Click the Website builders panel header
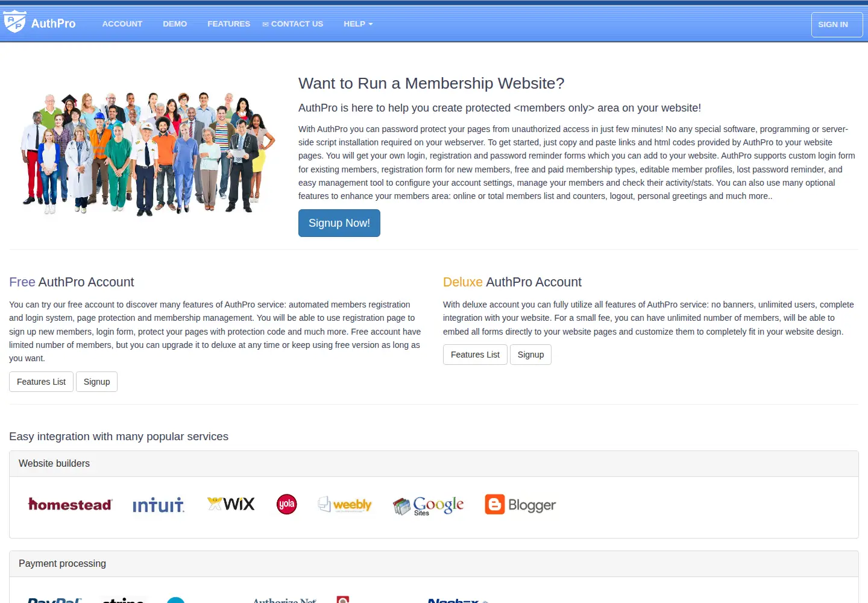868x603 pixels. coord(434,464)
